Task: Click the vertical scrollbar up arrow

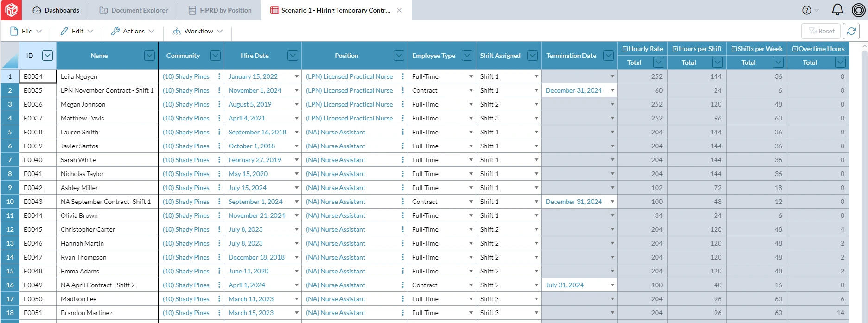Action: pyautogui.click(x=864, y=46)
